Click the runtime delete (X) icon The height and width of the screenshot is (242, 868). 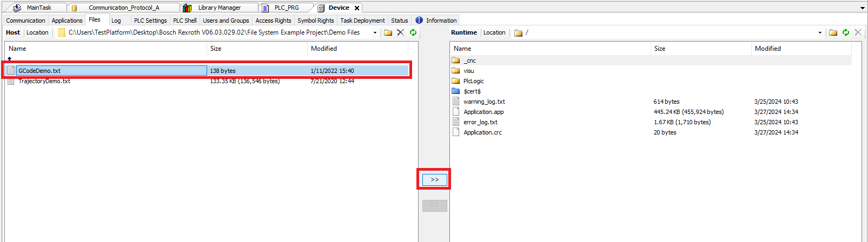858,32
